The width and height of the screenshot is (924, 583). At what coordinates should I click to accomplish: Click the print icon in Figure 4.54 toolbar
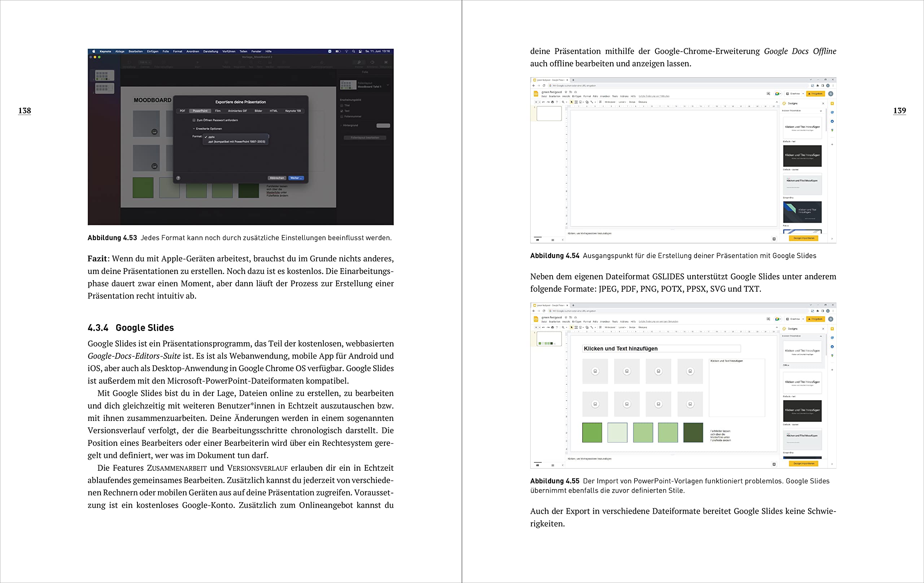coord(553,102)
